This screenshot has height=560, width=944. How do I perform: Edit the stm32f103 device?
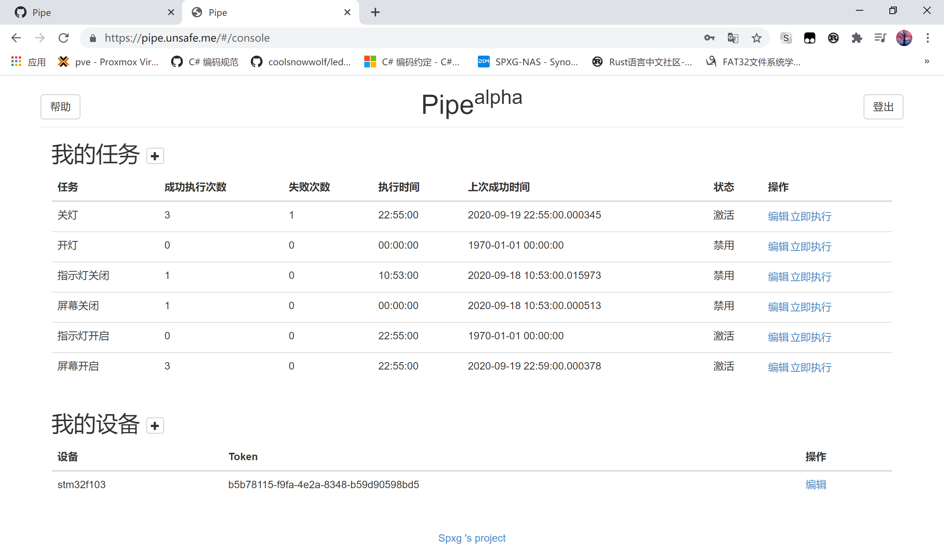(x=816, y=484)
